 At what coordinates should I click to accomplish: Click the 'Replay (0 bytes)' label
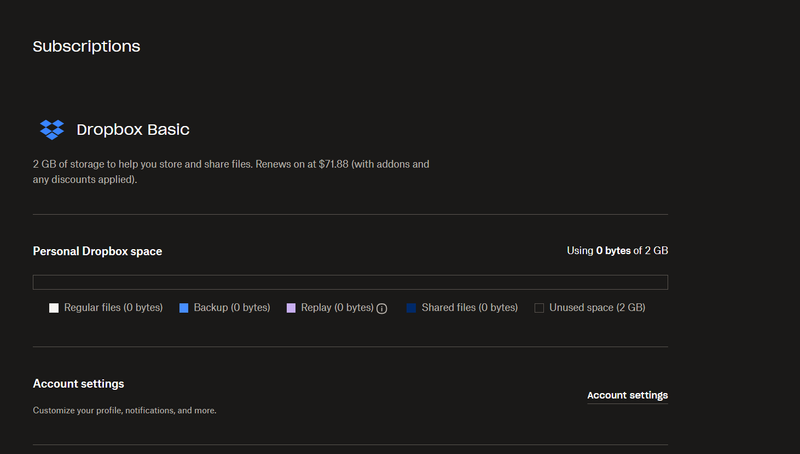click(x=337, y=308)
